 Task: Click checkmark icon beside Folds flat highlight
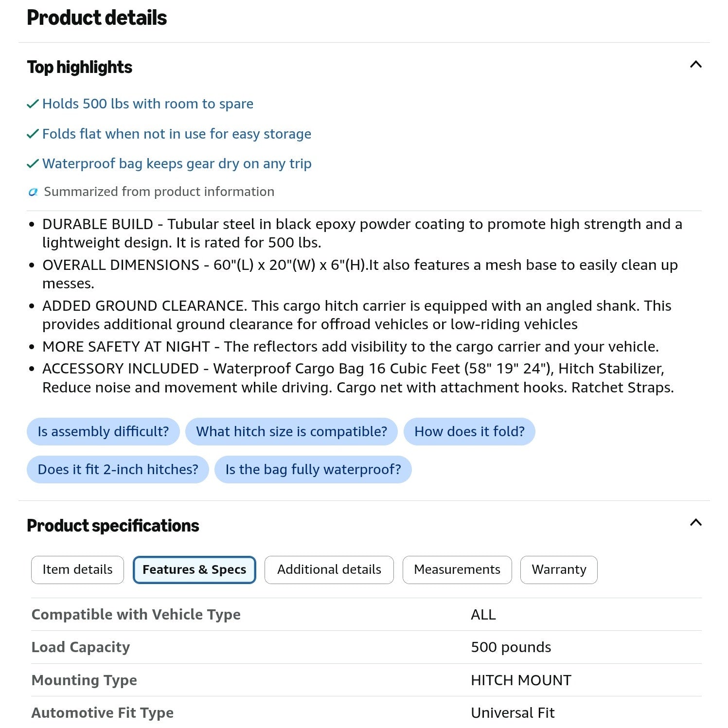click(33, 134)
